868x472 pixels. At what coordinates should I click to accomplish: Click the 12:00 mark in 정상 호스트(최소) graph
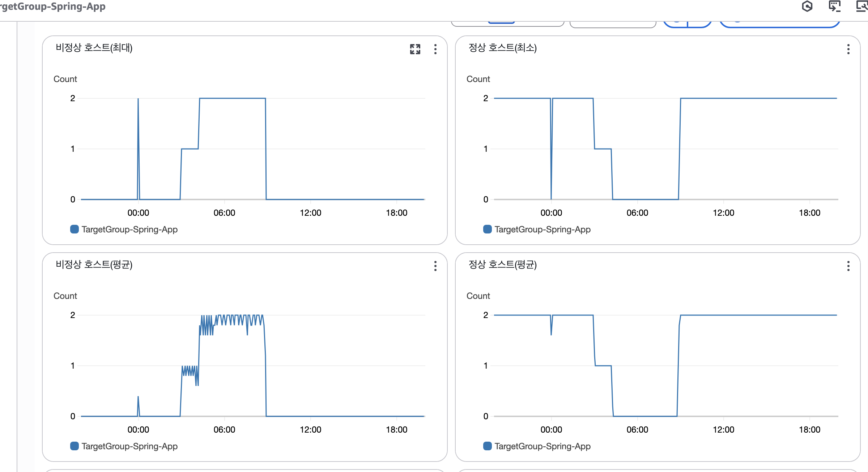[723, 213]
